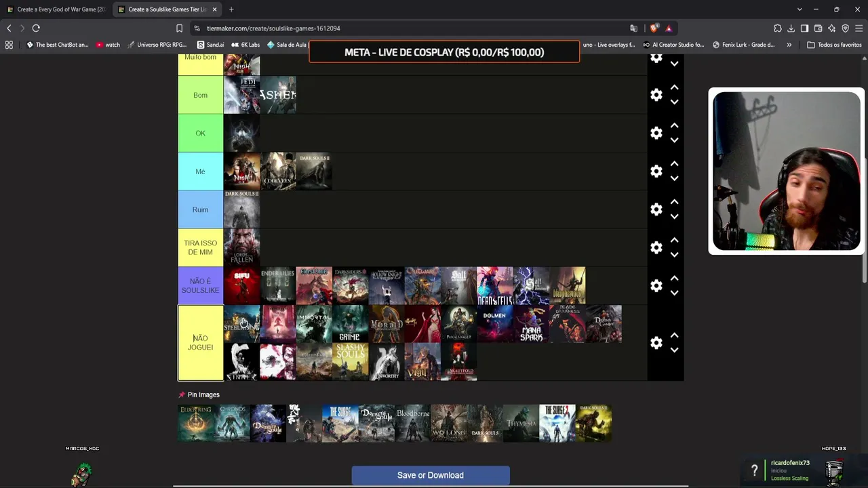Switch to the God of War tier list tab
This screenshot has height=488, width=868.
pos(57,9)
